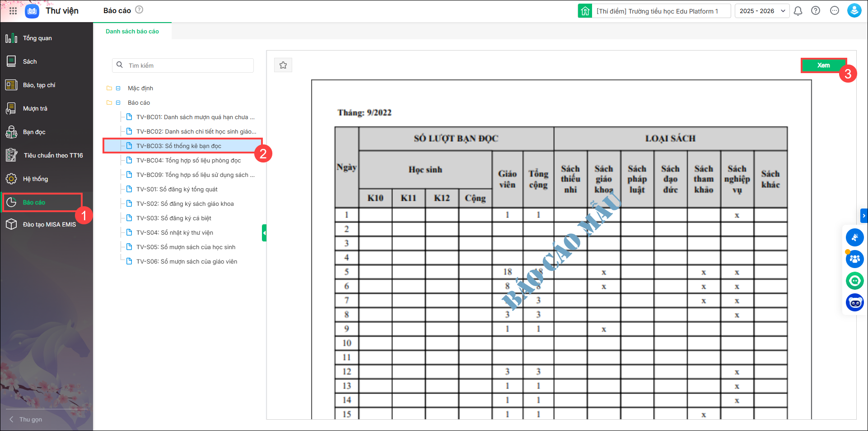The image size is (868, 431).
Task: Expand the right side panel blue arrow
Action: point(863,216)
